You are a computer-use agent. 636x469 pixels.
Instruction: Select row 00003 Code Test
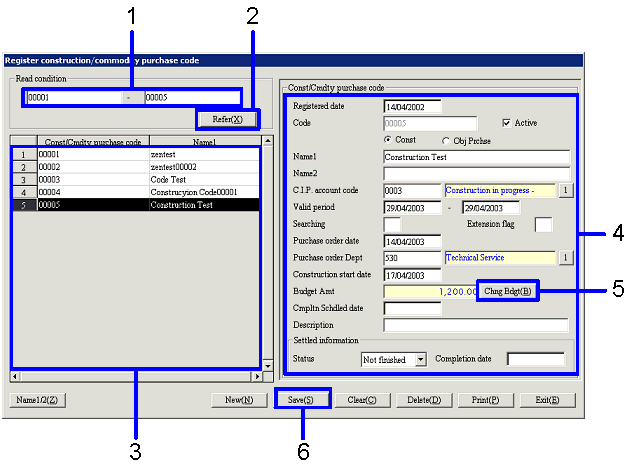150,179
